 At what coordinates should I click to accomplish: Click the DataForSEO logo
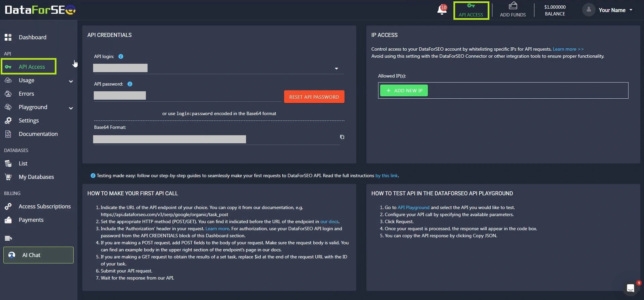click(x=40, y=10)
